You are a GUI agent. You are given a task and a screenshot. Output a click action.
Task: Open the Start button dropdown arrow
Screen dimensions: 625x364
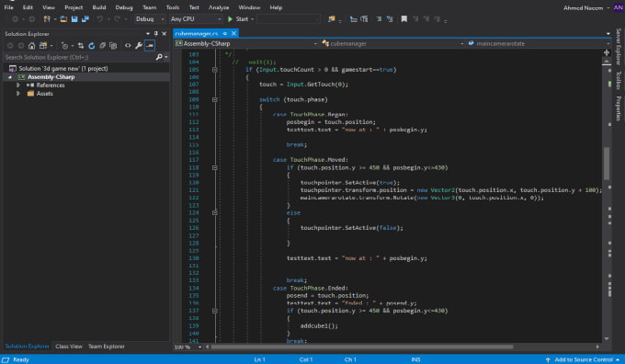point(253,18)
